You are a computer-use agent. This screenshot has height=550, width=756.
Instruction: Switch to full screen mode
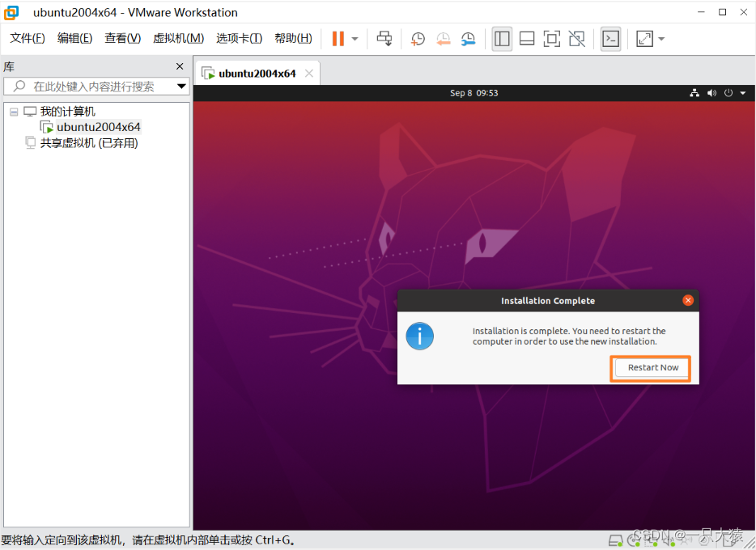click(x=551, y=39)
